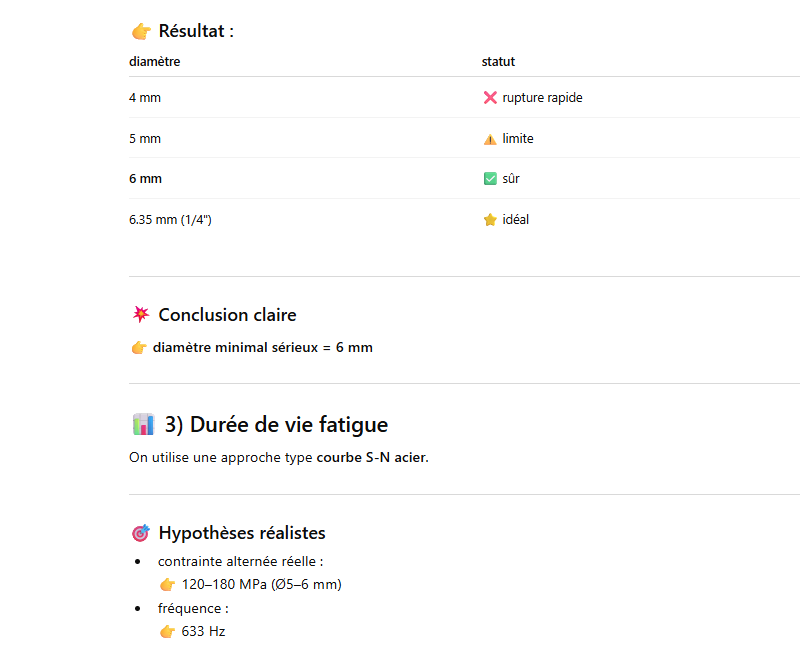Click the bold courbe S-N acier text
Screen dimensions: 800x658
pos(372,458)
